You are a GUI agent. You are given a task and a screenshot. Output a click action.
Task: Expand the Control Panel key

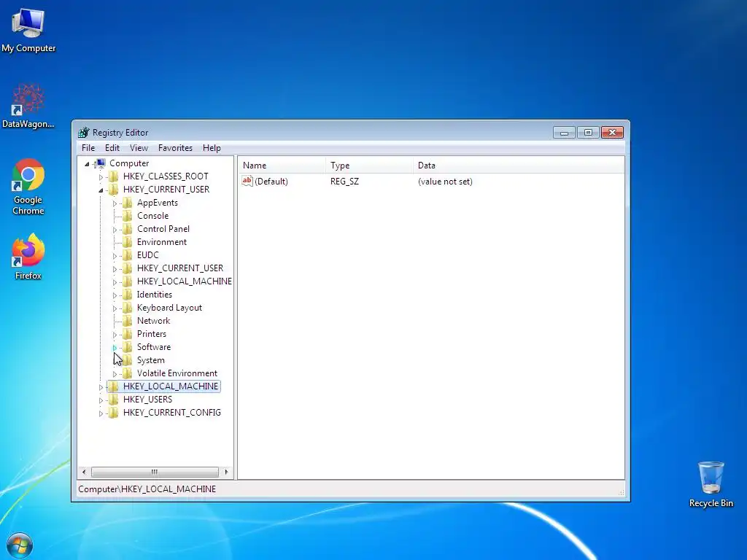tap(115, 230)
